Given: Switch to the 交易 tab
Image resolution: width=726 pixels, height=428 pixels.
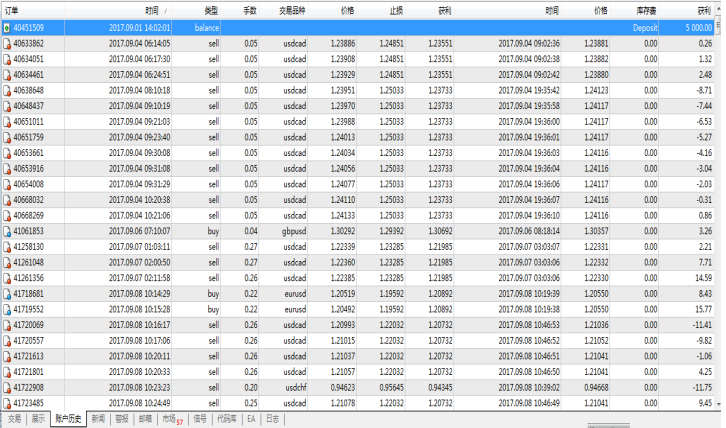Looking at the screenshot, I should point(14,419).
